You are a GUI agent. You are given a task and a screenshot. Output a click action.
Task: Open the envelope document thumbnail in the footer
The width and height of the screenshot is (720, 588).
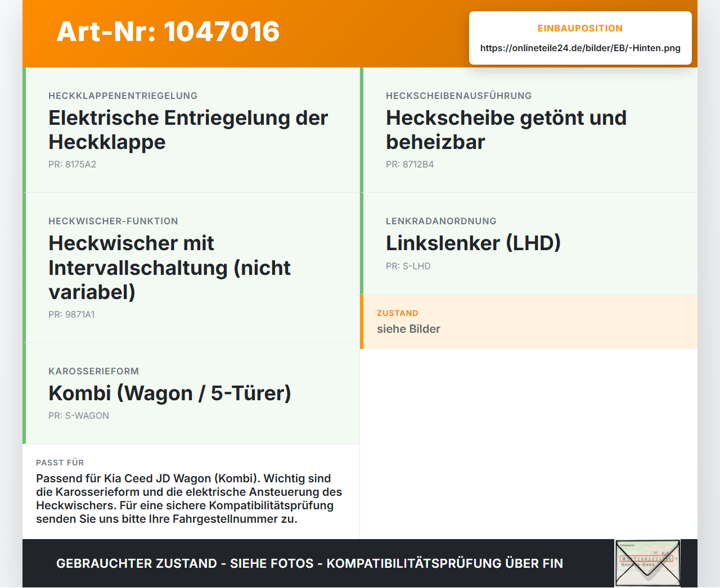click(647, 563)
